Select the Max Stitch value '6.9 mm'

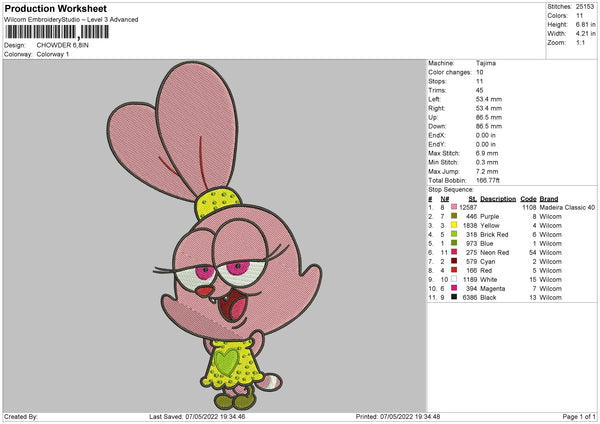point(487,153)
